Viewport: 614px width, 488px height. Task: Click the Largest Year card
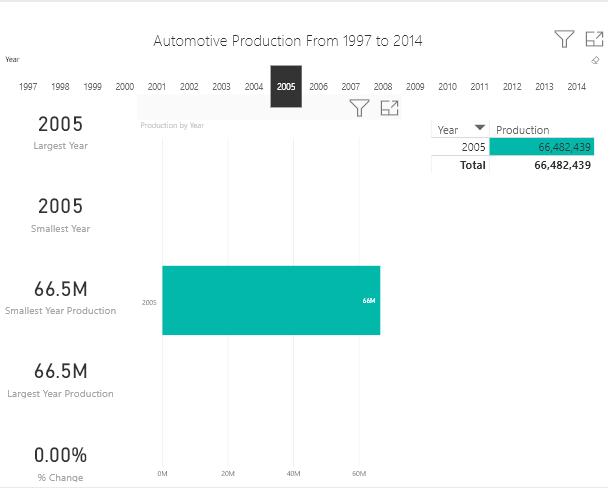point(60,125)
